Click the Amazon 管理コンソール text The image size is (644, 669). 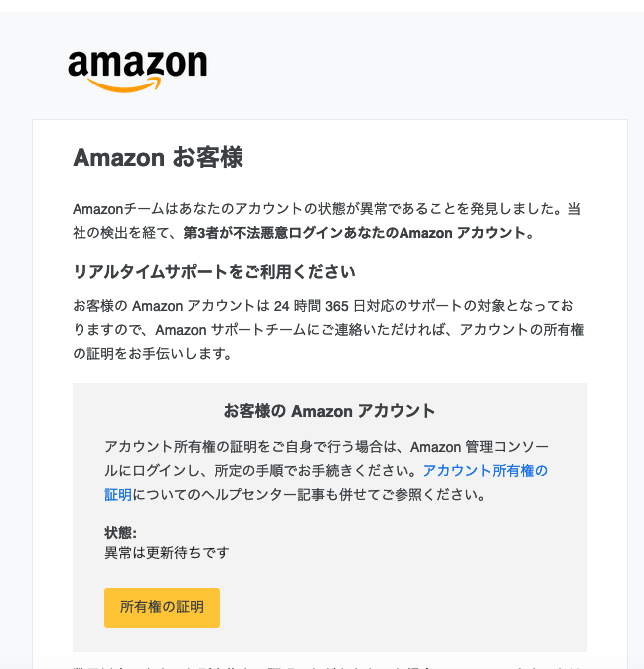pyautogui.click(x=479, y=447)
